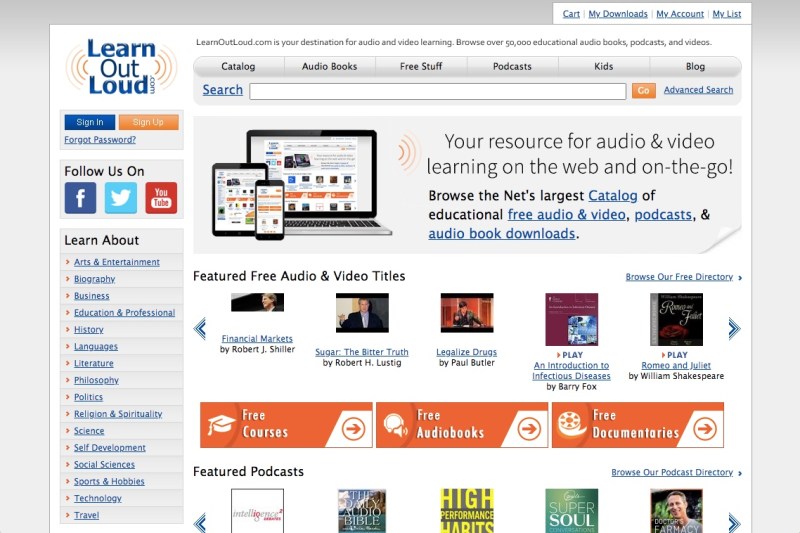The height and width of the screenshot is (533, 800).
Task: Select Arts & Entertainment category
Action: (117, 262)
